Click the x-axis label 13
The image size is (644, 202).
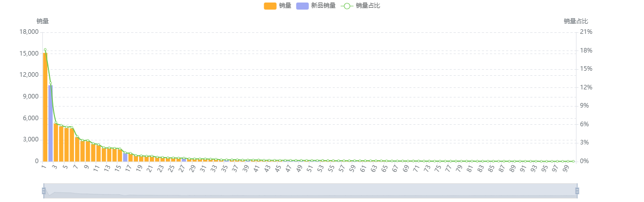(107, 169)
